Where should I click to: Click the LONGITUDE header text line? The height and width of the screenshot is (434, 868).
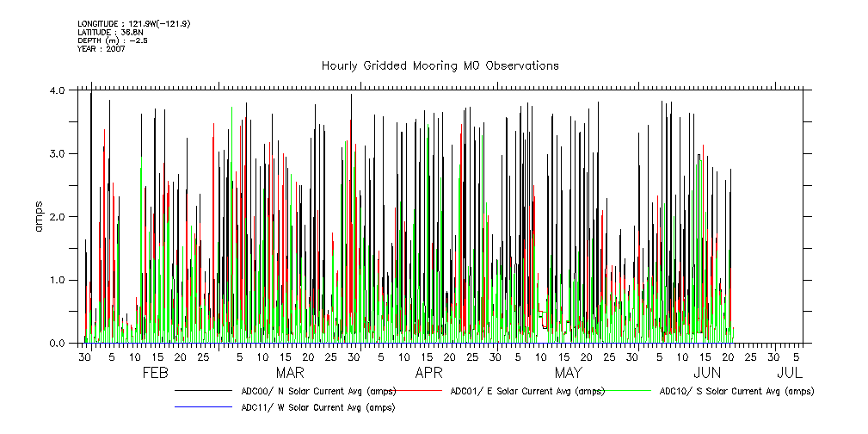[133, 23]
